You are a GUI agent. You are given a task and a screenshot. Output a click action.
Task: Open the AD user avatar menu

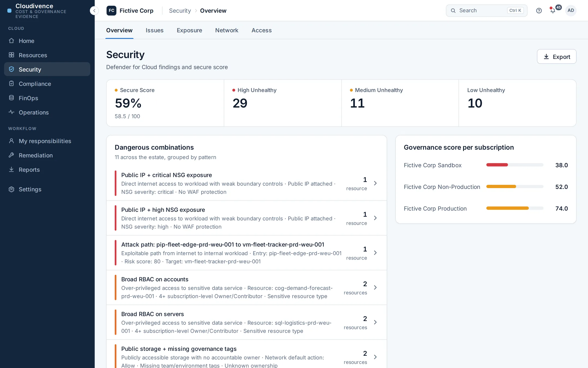[571, 10]
